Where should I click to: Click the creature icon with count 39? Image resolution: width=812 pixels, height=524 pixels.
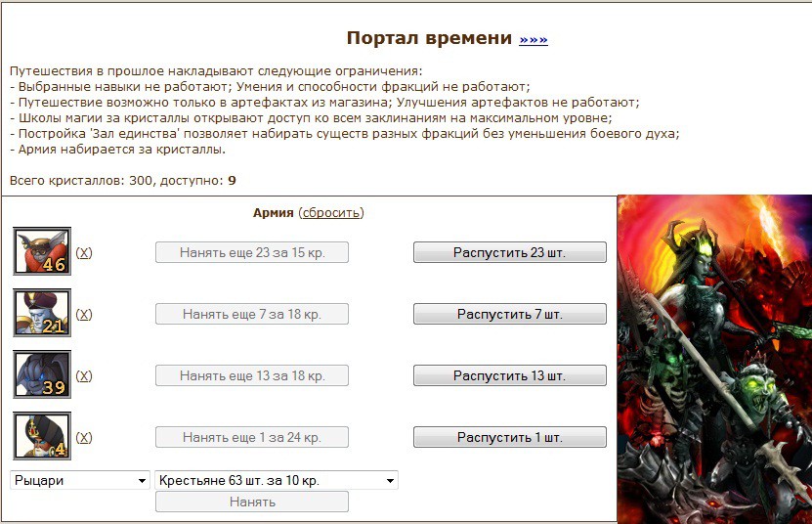(42, 374)
